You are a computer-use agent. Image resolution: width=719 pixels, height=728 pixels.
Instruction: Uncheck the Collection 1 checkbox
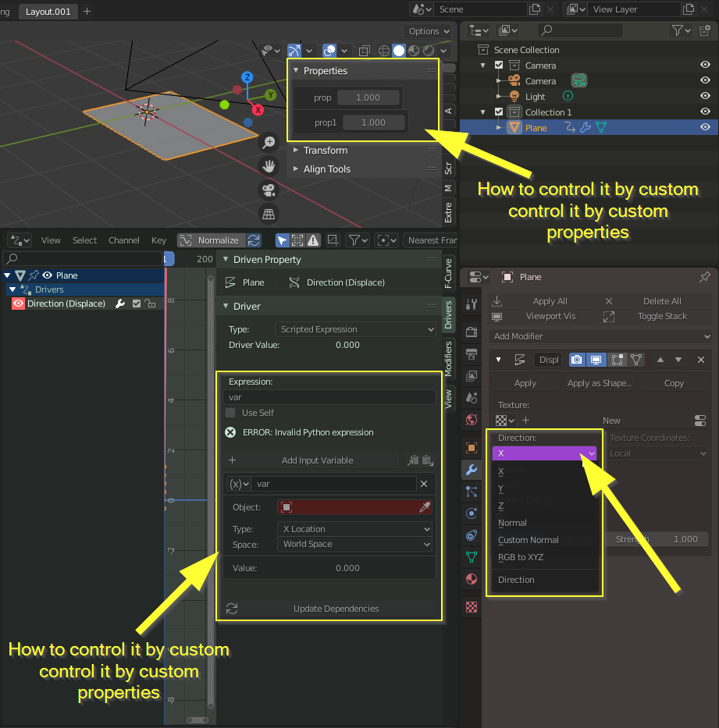click(x=499, y=112)
